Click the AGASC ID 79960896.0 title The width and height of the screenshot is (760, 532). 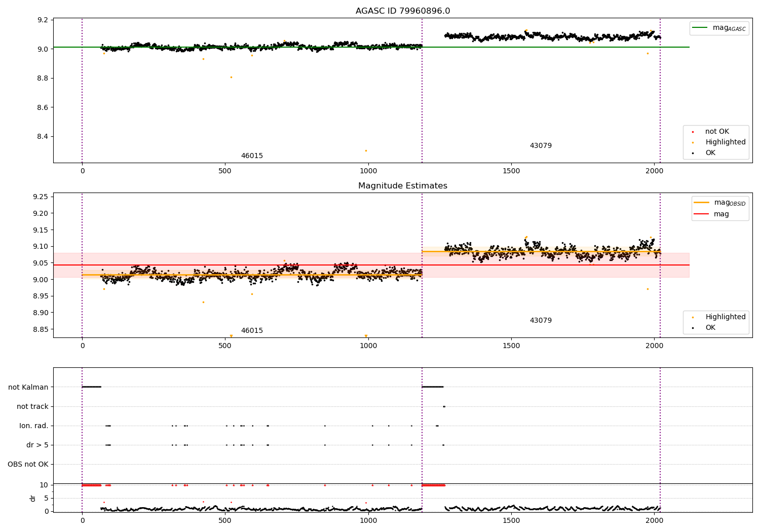pyautogui.click(x=402, y=11)
